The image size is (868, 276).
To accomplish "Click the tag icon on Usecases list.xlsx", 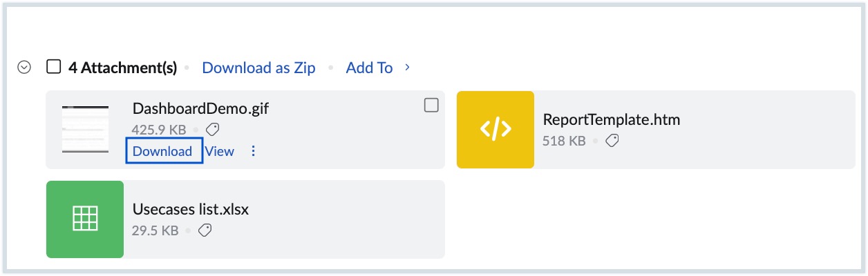I will coord(205,230).
